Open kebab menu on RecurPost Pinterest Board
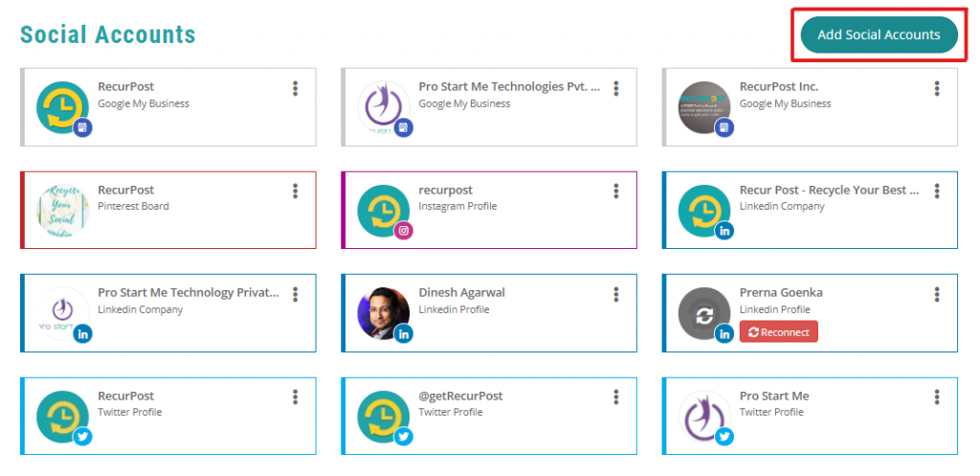 pos(296,191)
